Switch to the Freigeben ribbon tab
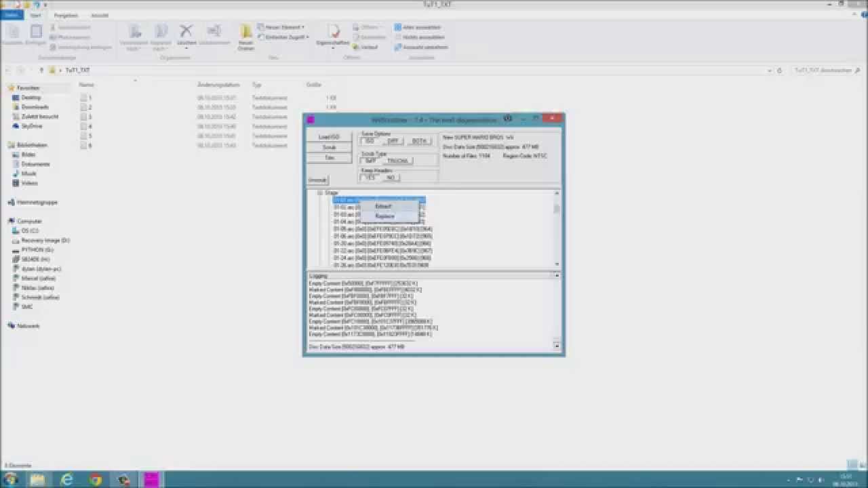 66,15
